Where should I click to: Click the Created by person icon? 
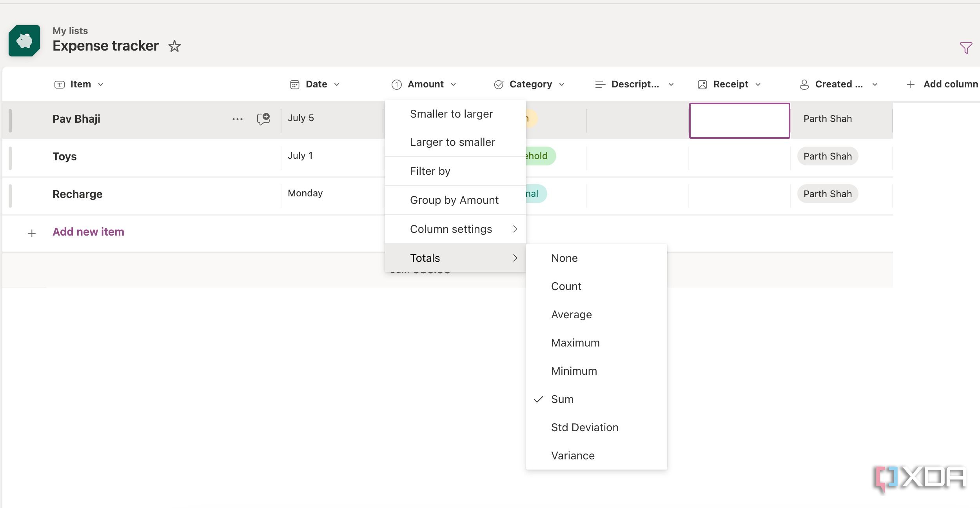[804, 84]
